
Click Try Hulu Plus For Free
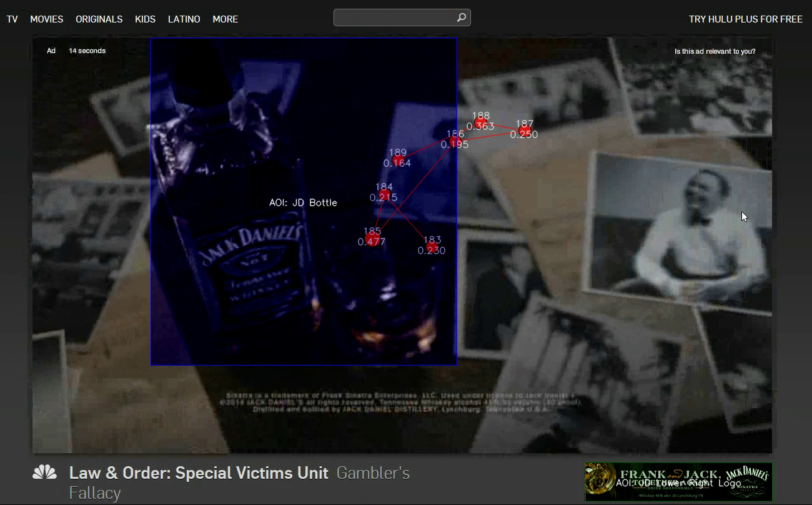[746, 19]
